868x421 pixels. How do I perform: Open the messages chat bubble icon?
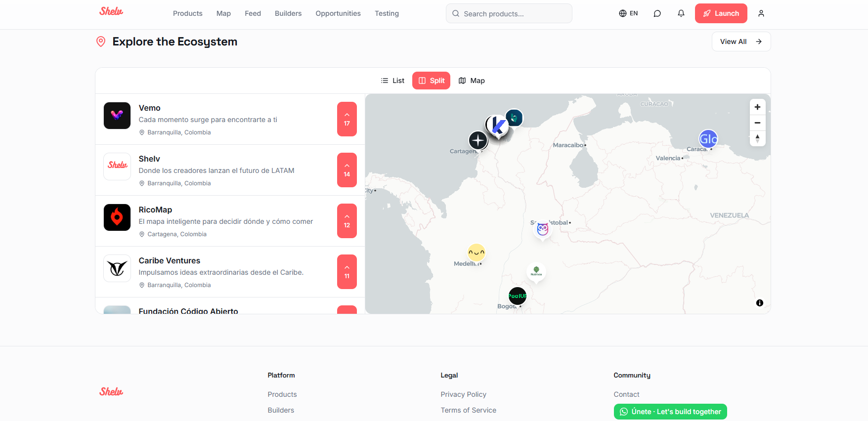(657, 13)
